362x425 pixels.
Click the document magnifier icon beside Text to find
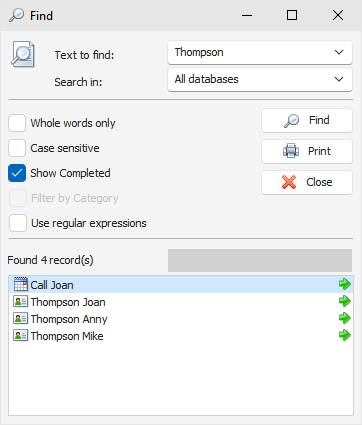[22, 54]
